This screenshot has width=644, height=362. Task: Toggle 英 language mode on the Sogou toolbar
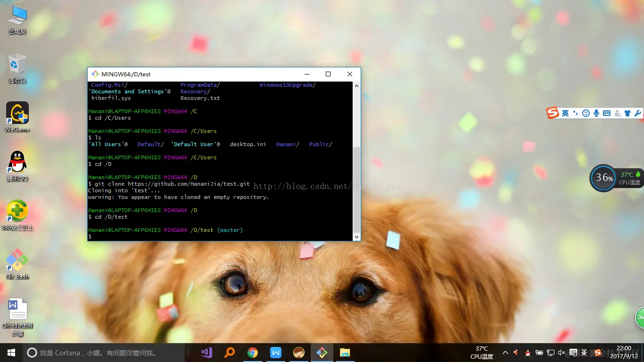pos(565,113)
